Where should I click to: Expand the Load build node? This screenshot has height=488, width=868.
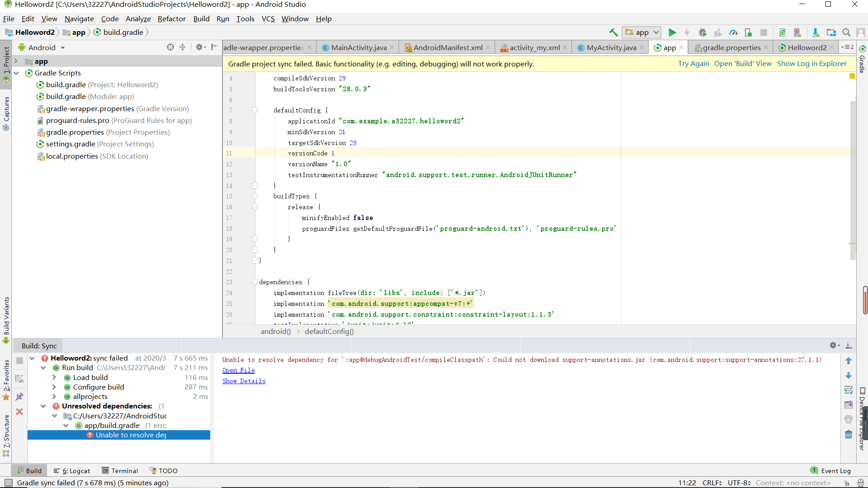click(54, 377)
